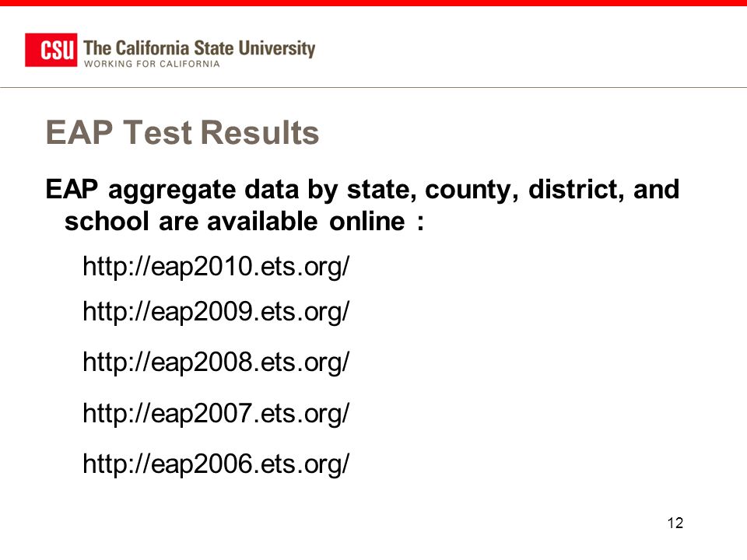Click the 'WORKING FOR CALIFORNIA' tagline

point(152,64)
